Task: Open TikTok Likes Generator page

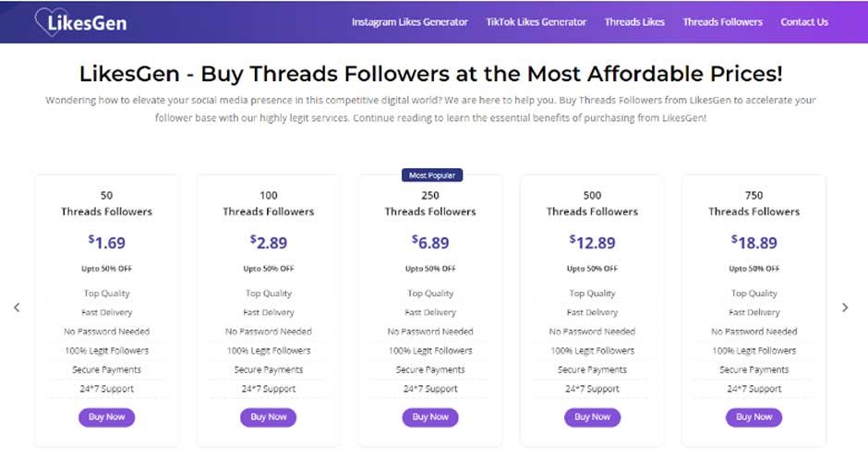Action: 536,22
